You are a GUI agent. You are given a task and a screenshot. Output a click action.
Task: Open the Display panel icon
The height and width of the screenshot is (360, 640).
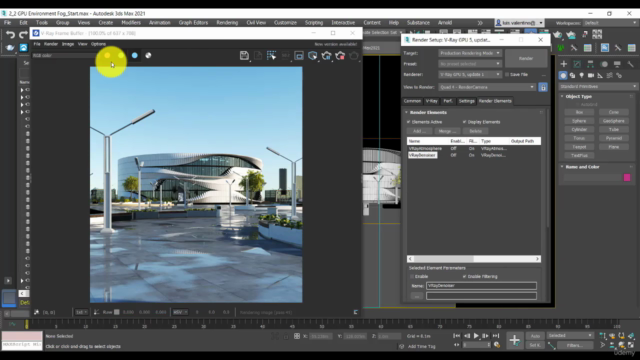618,64
